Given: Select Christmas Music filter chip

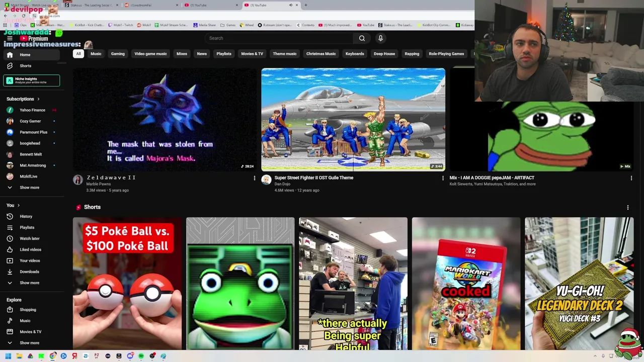Looking at the screenshot, I should coord(321,54).
